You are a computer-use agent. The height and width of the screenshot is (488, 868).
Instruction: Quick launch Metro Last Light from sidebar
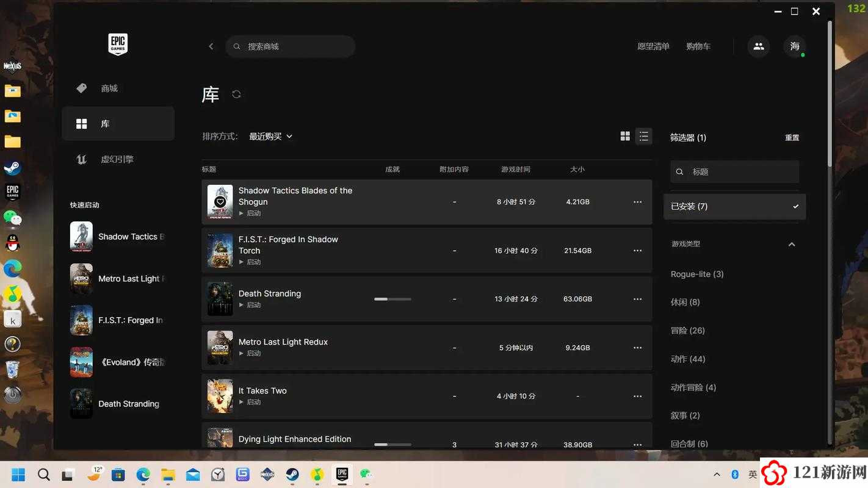click(118, 279)
